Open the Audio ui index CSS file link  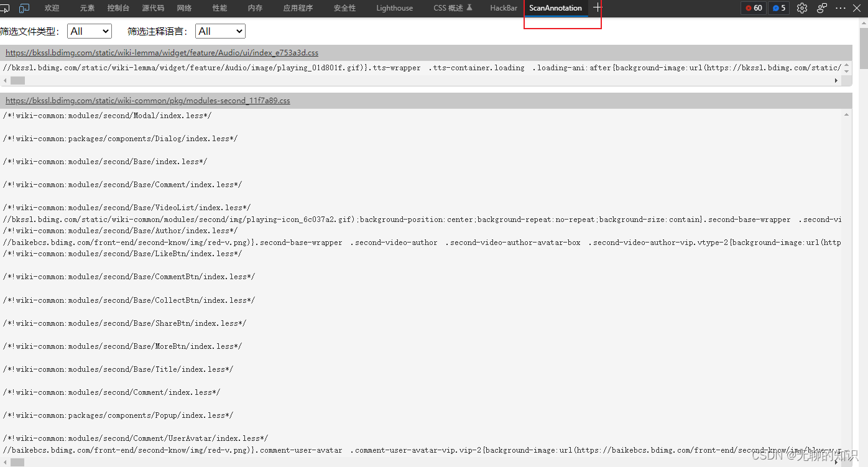point(161,52)
